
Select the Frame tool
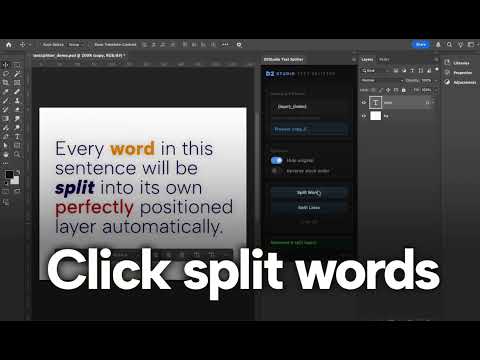(x=17, y=83)
